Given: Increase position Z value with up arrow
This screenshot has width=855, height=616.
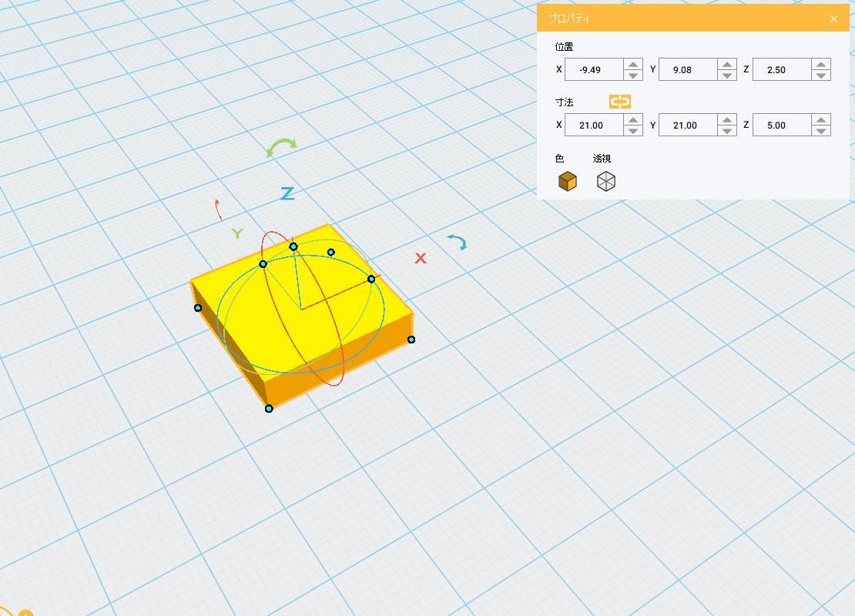Looking at the screenshot, I should (x=821, y=65).
